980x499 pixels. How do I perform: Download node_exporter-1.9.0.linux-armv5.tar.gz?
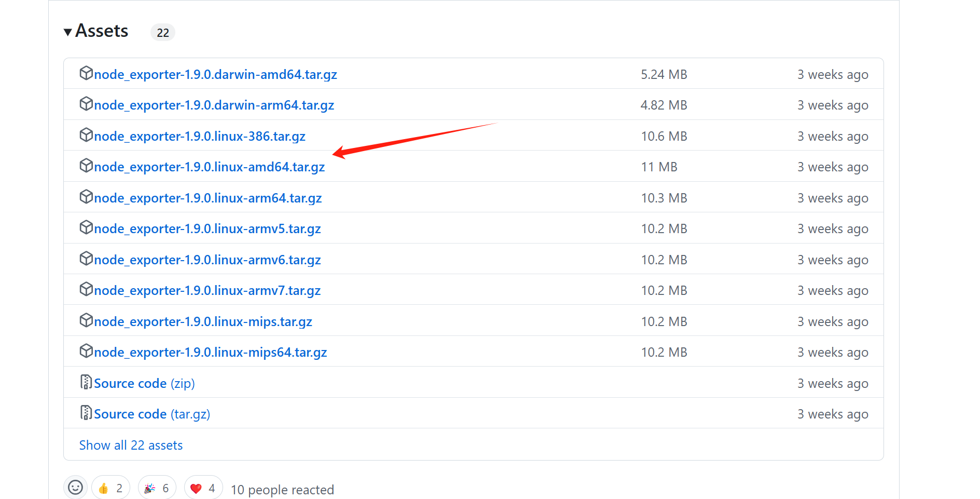coord(207,228)
